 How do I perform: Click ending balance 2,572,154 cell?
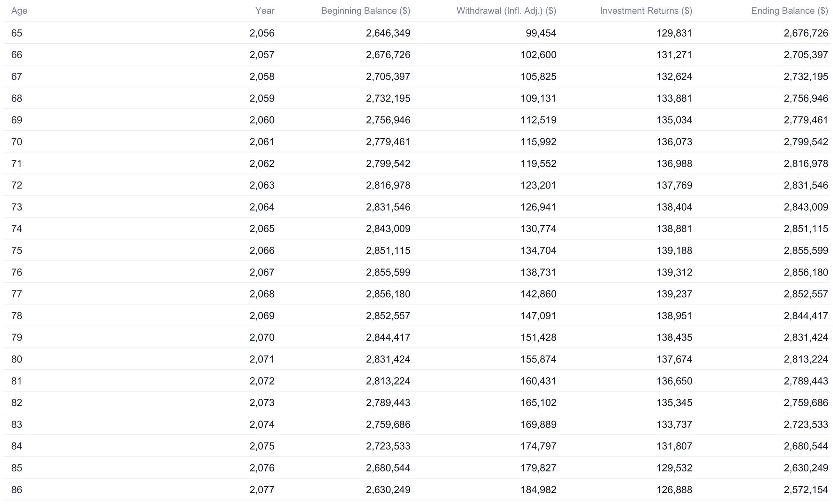(x=806, y=489)
